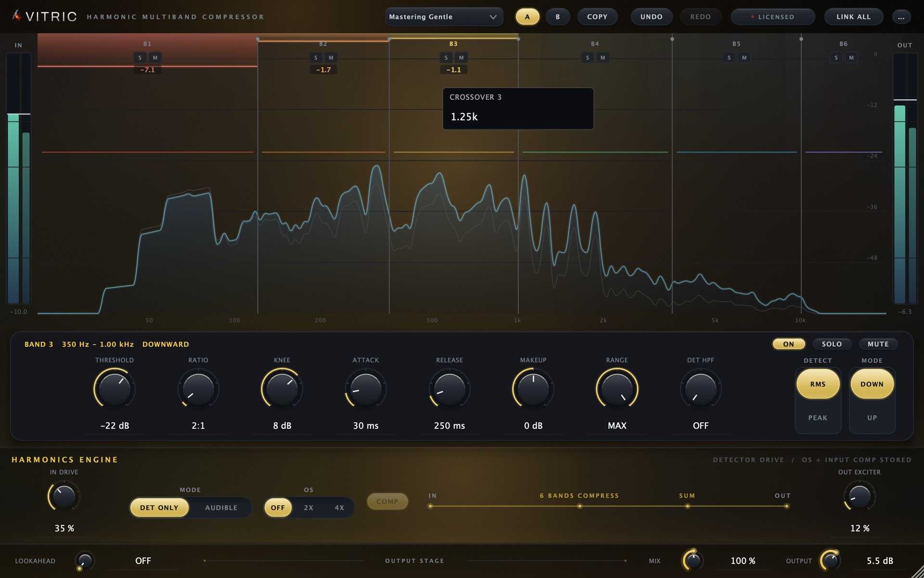
Task: Solo band B5 with its S button
Action: click(729, 58)
